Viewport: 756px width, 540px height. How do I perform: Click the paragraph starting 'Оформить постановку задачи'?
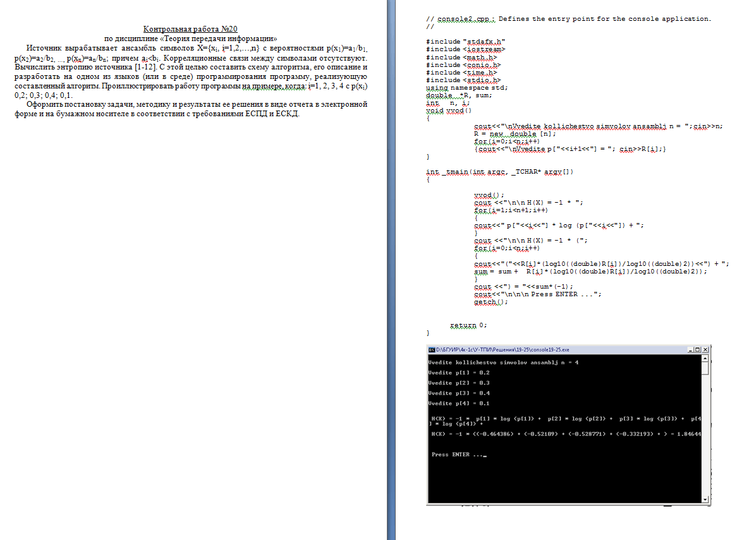pos(191,109)
